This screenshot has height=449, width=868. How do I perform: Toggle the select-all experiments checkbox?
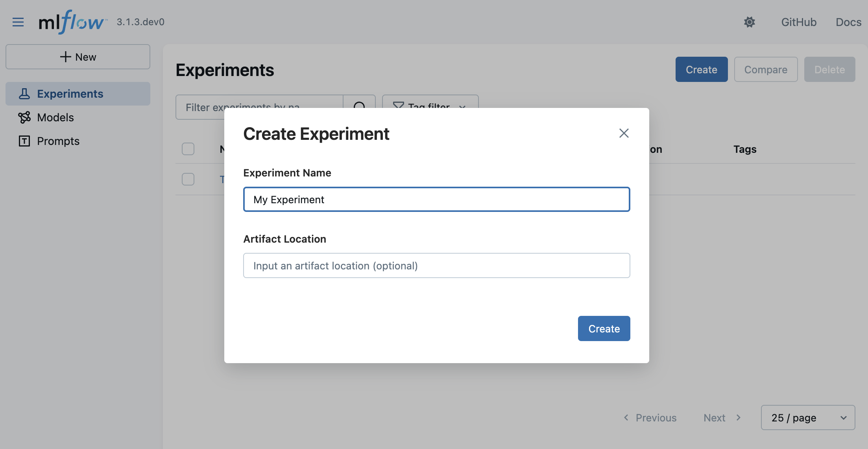coord(188,149)
